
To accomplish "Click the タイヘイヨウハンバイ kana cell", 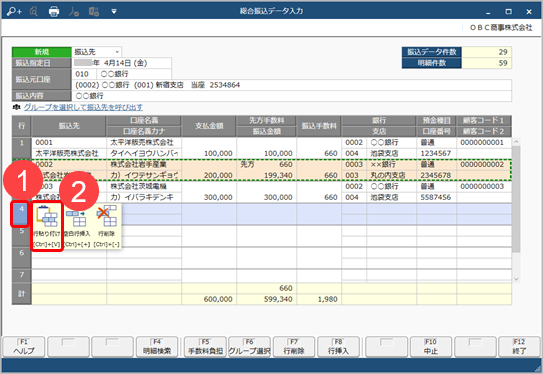I will tap(144, 153).
